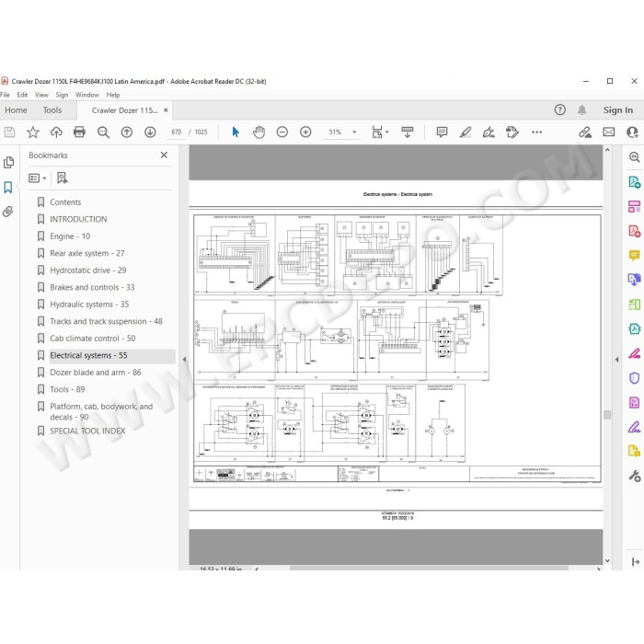Screen dimensions: 644x644
Task: Click the share with others icon
Action: point(632,132)
